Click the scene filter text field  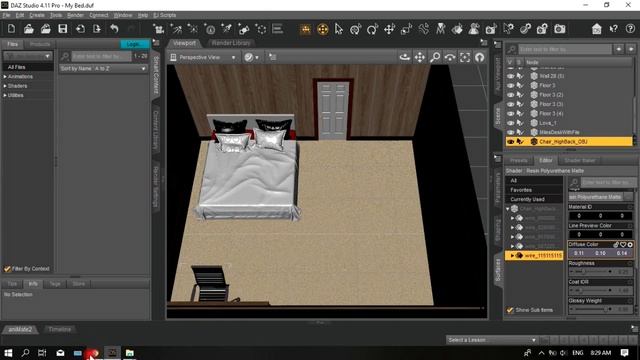(565, 49)
